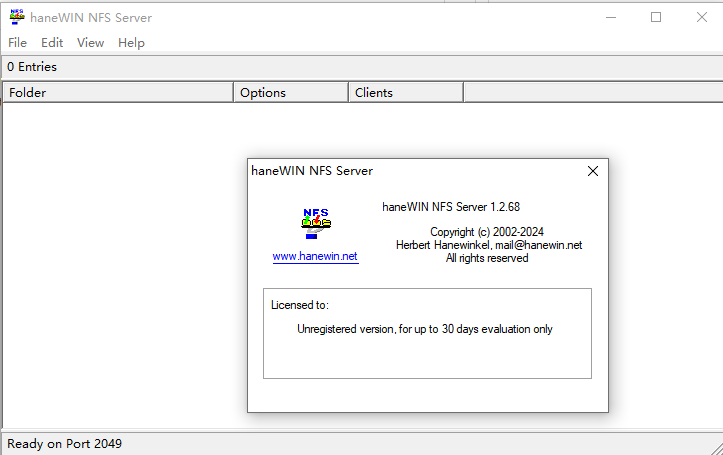Open the www.hanewin.net link
This screenshot has height=455, width=723.
(315, 256)
